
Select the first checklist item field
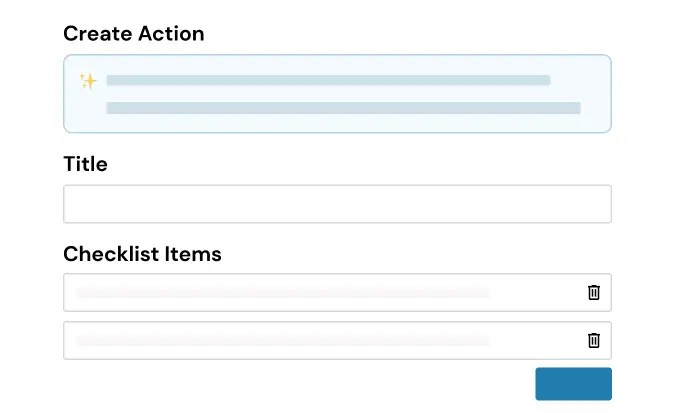(337, 292)
